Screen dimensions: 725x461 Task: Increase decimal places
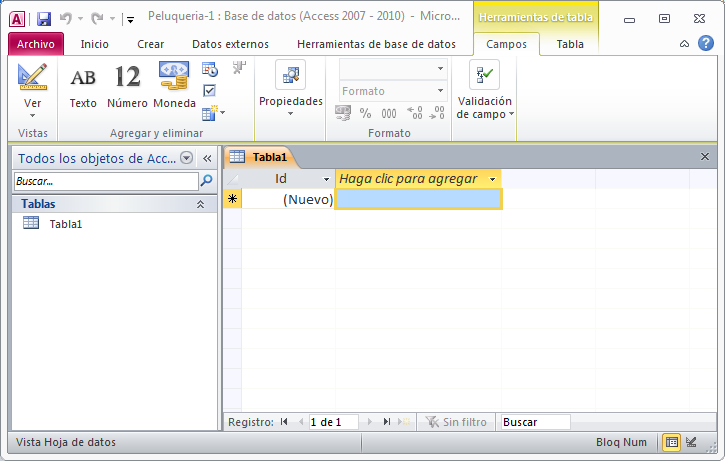point(415,113)
